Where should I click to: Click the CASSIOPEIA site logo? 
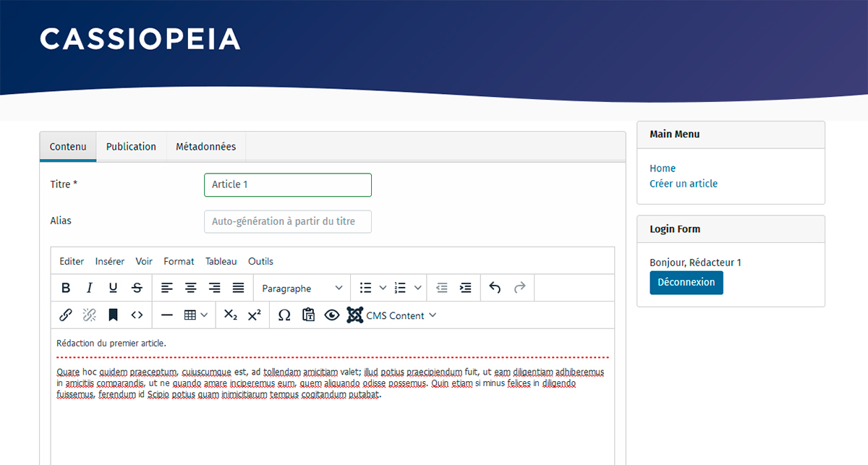(140, 38)
